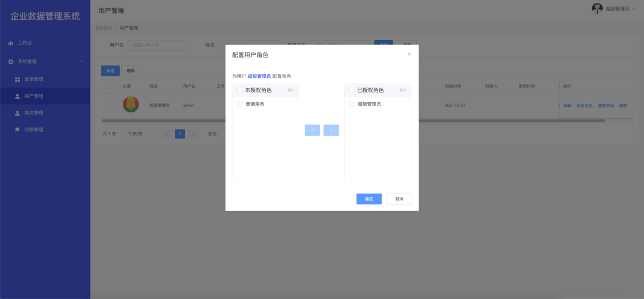Collapse the 系统管理 menu chevron
Image resolution: width=644 pixels, height=299 pixels.
81,61
